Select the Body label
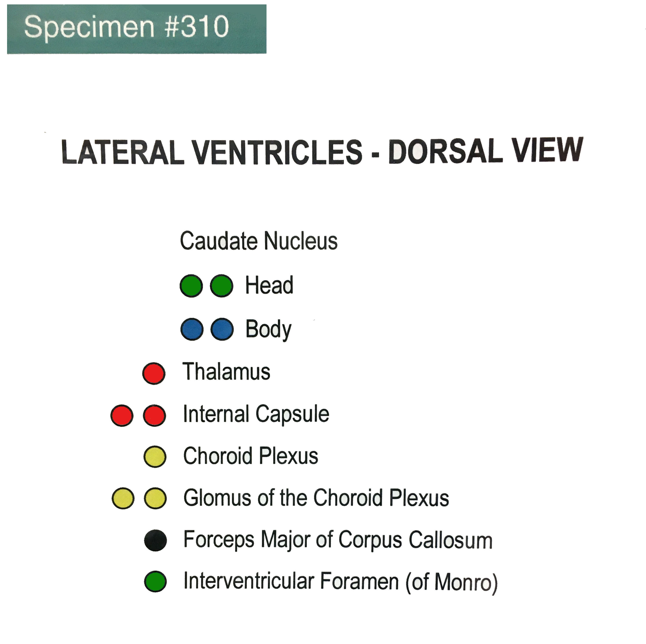This screenshot has width=646, height=644. coord(269,329)
